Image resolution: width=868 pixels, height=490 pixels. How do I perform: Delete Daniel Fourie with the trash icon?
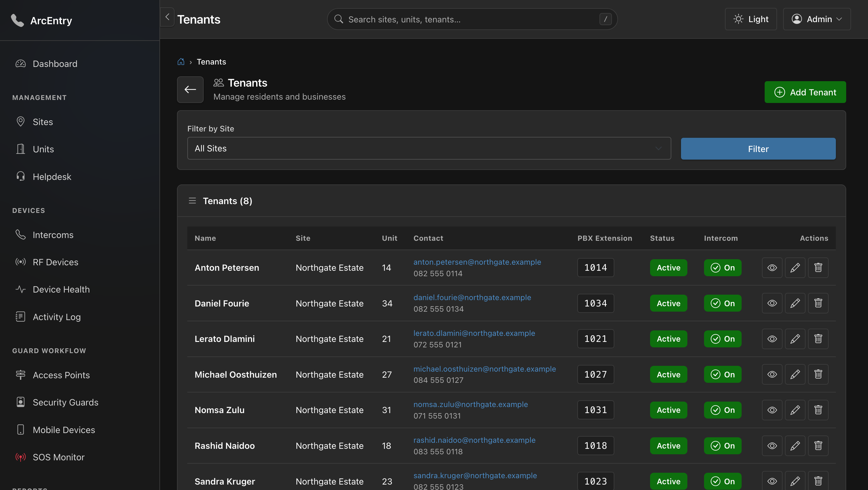(x=818, y=303)
